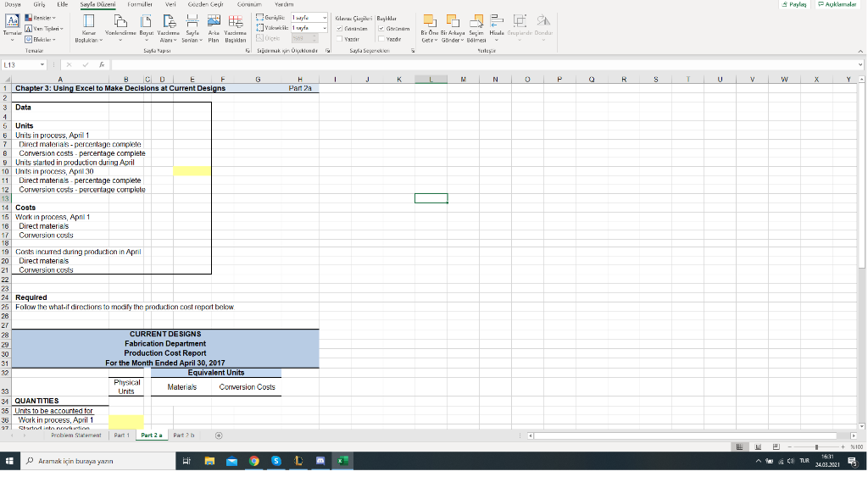Show hidden system tray icons
The width and height of the screenshot is (868, 488).
coord(758,461)
